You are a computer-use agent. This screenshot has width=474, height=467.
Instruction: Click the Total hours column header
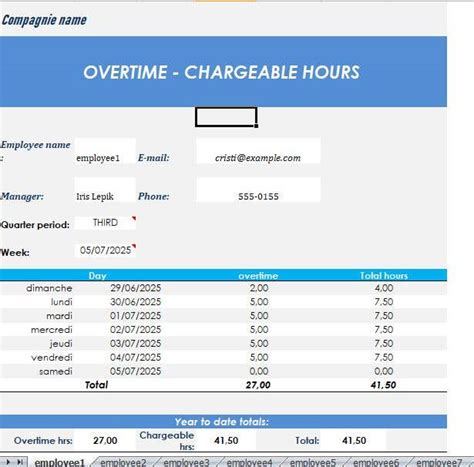384,276
